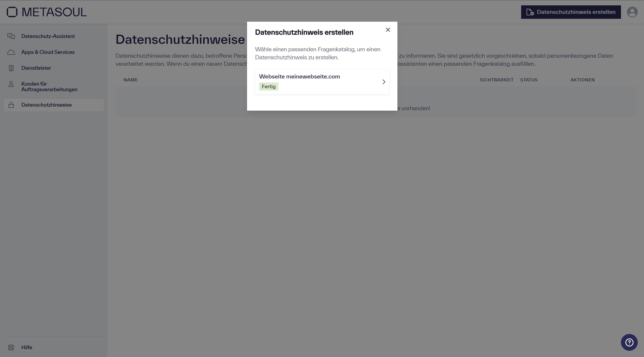
Task: Switch to Apps & Cloud Services section
Action: 48,52
